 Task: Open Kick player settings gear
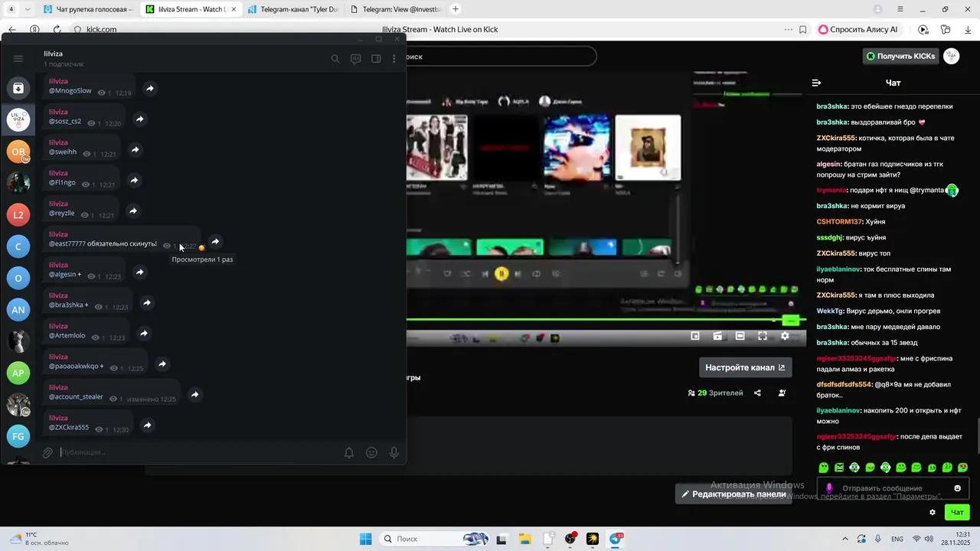coord(785,336)
